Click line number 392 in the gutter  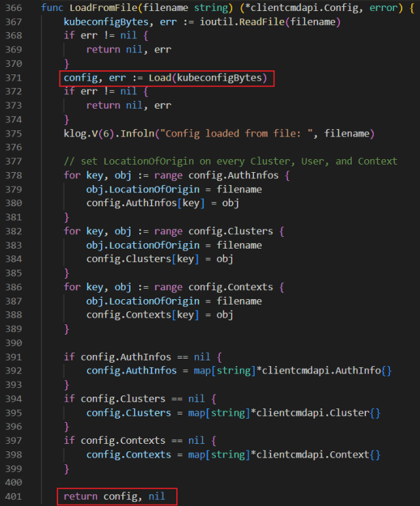coord(14,371)
